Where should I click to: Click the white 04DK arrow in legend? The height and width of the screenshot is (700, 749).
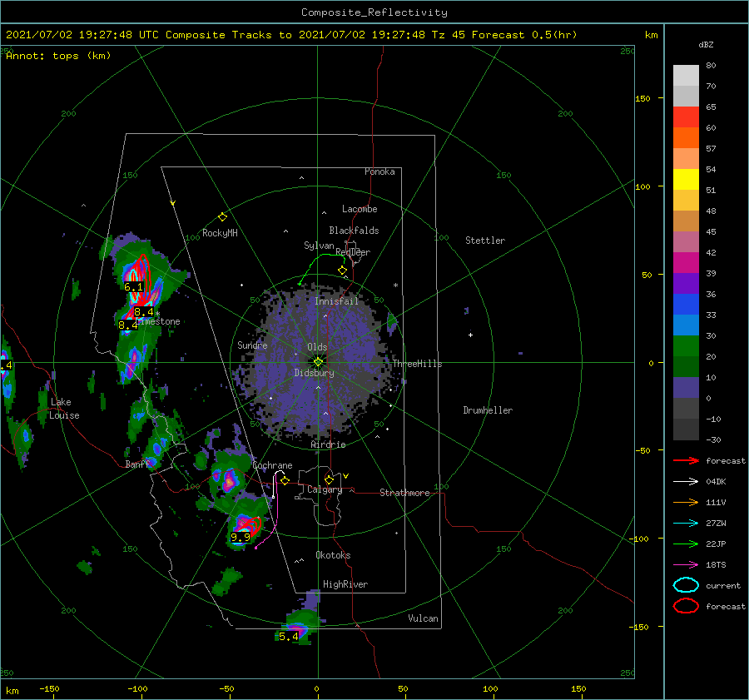686,482
